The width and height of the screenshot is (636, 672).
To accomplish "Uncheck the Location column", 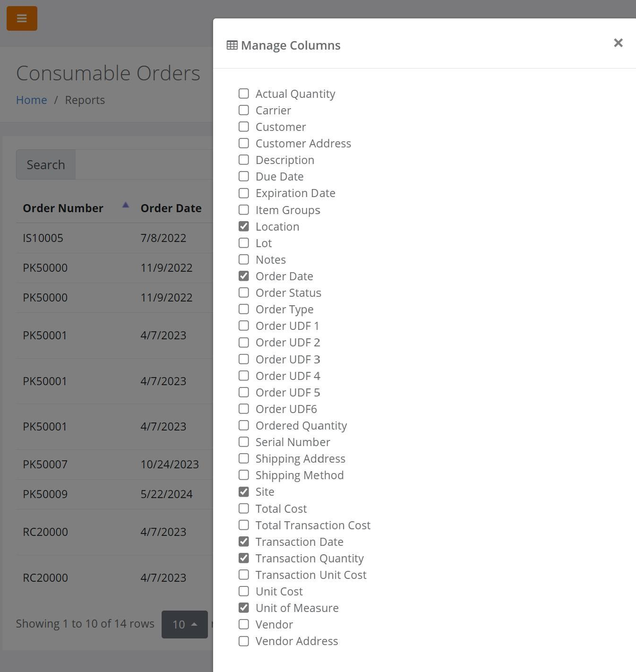I will 244,226.
